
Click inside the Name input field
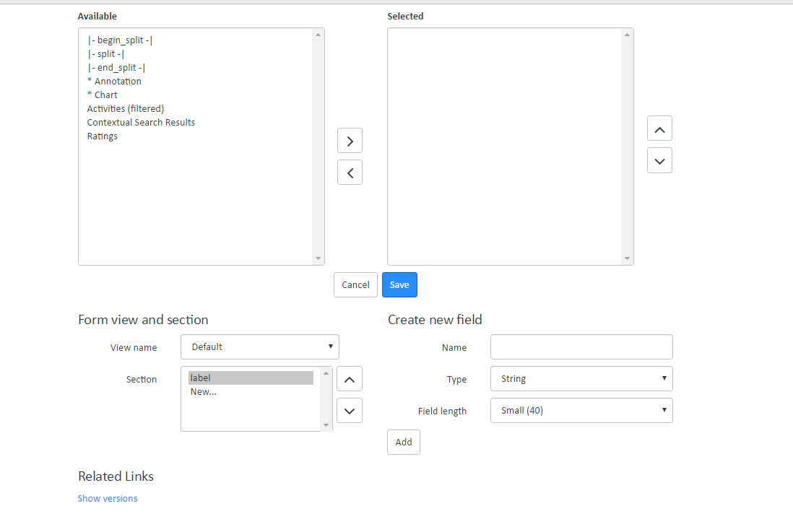click(581, 346)
